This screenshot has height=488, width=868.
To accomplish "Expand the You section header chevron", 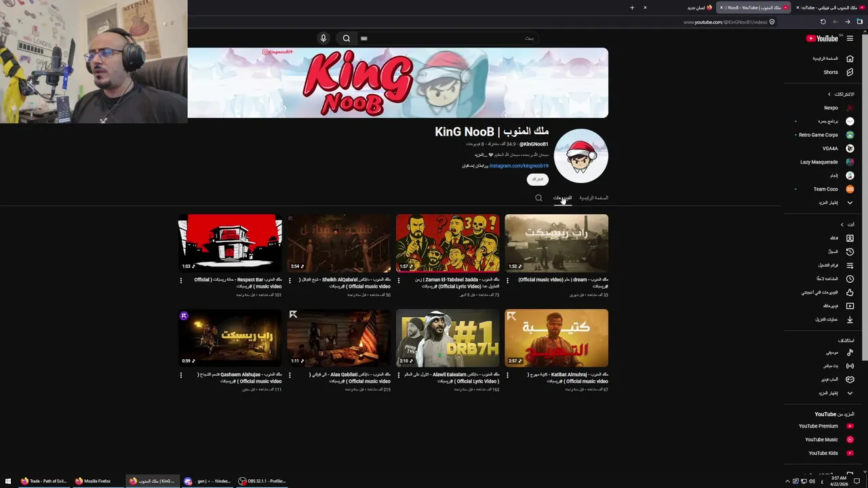I will tap(842, 224).
